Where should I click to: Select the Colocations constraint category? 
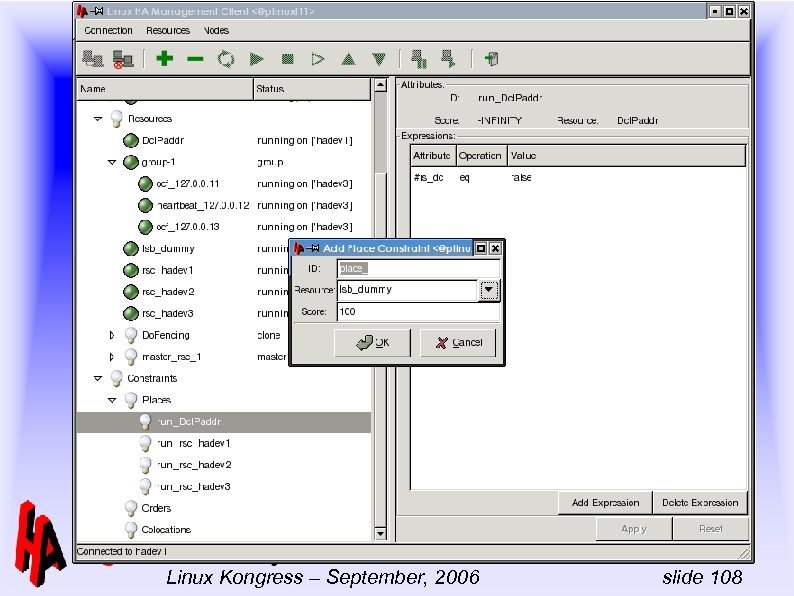tap(224, 530)
